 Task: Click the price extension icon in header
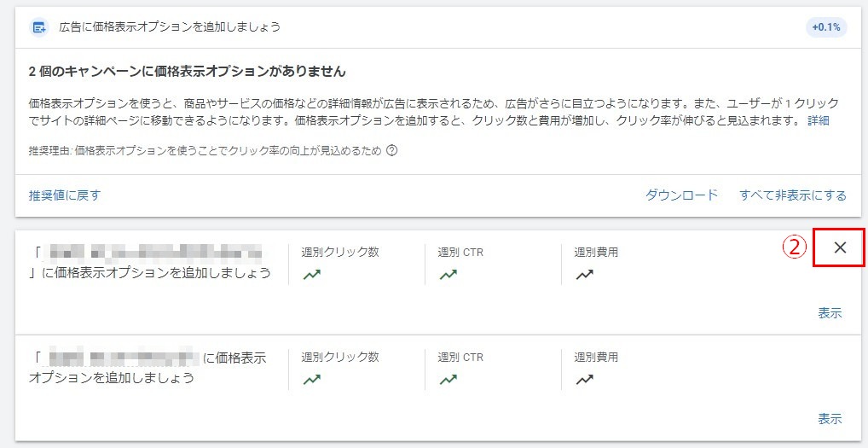click(38, 27)
